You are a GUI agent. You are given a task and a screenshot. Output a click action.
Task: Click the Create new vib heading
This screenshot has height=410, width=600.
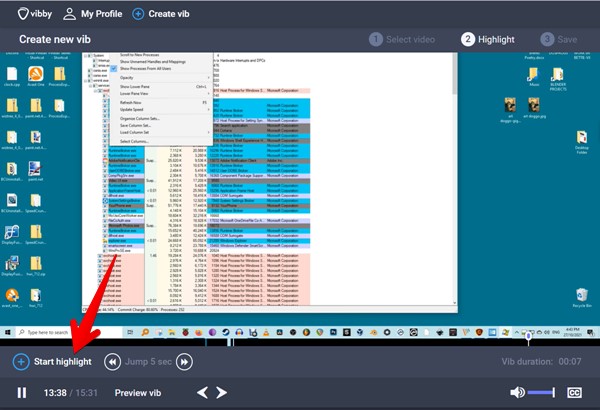[x=55, y=39]
